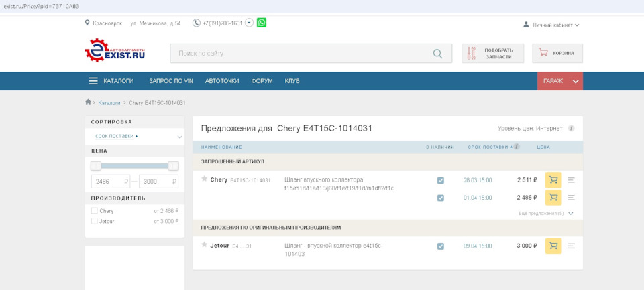
Task: Click В наличии column header
Action: click(x=440, y=147)
